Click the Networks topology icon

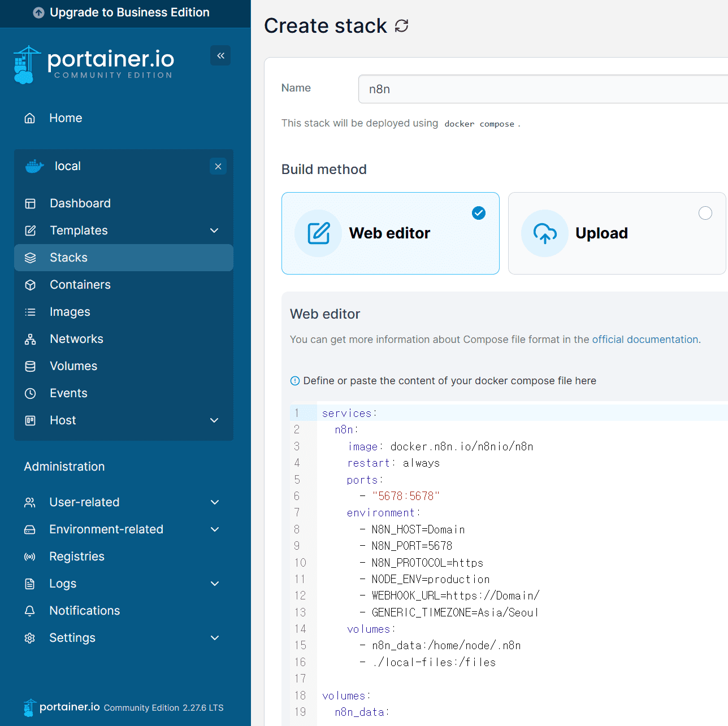[x=31, y=339]
